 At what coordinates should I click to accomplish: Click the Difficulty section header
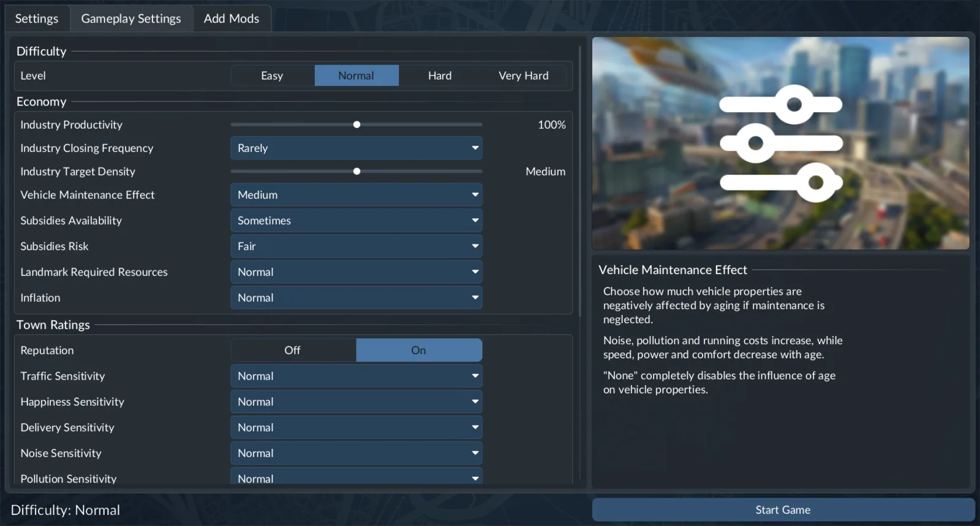[x=42, y=51]
